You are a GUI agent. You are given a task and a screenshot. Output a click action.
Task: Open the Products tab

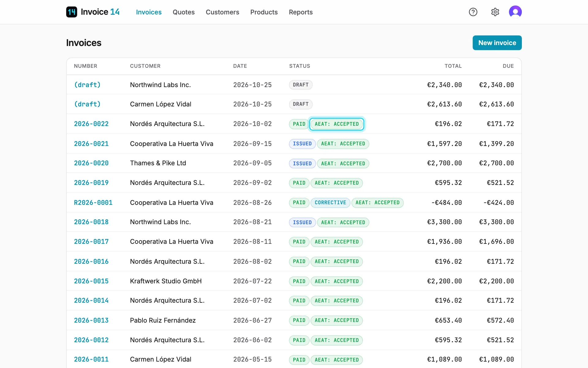264,12
